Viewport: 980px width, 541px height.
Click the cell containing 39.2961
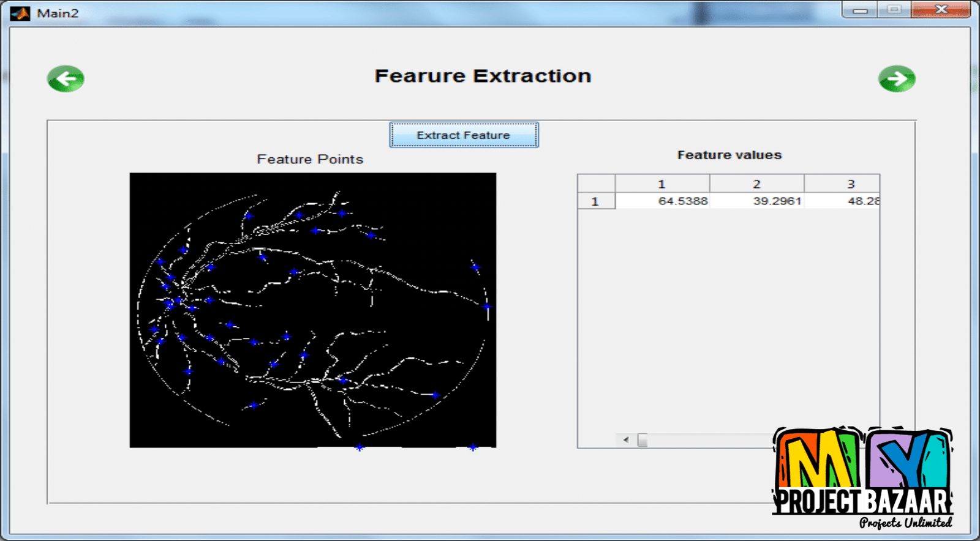tap(757, 201)
